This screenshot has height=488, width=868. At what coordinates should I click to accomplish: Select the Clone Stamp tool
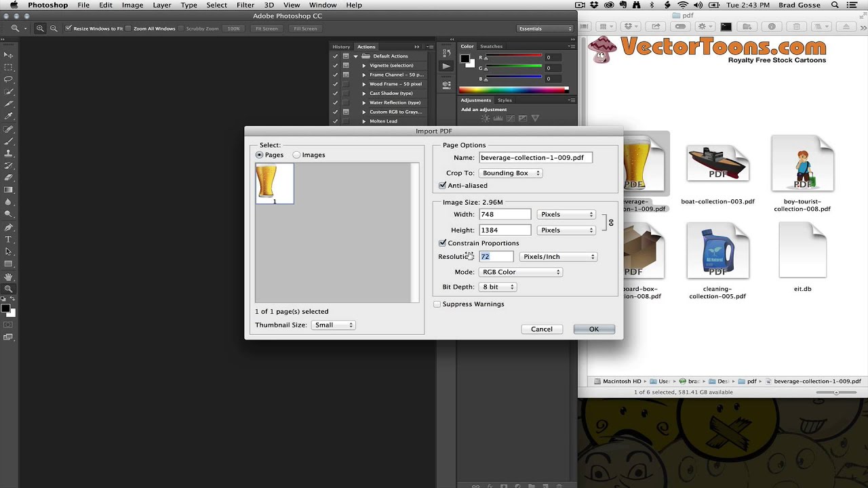pyautogui.click(x=9, y=153)
